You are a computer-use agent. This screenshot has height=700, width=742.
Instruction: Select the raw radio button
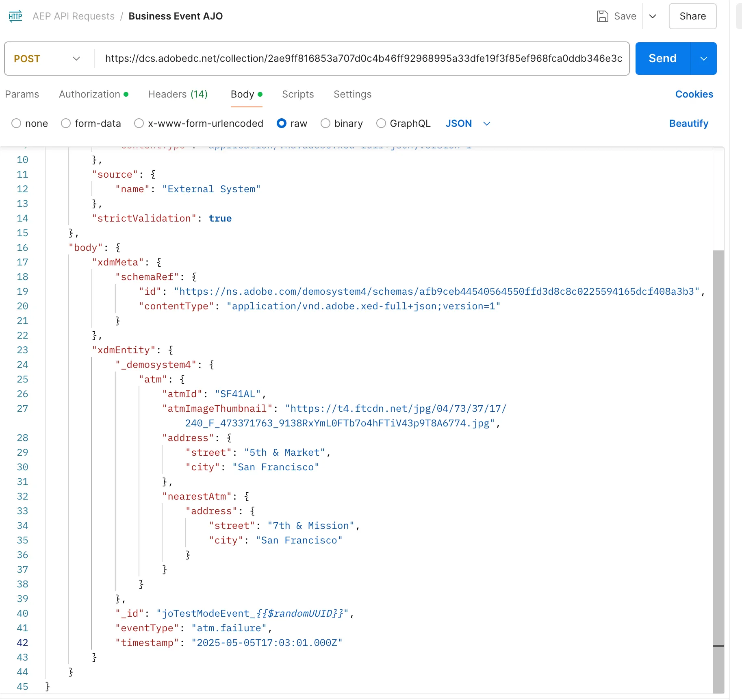[282, 123]
